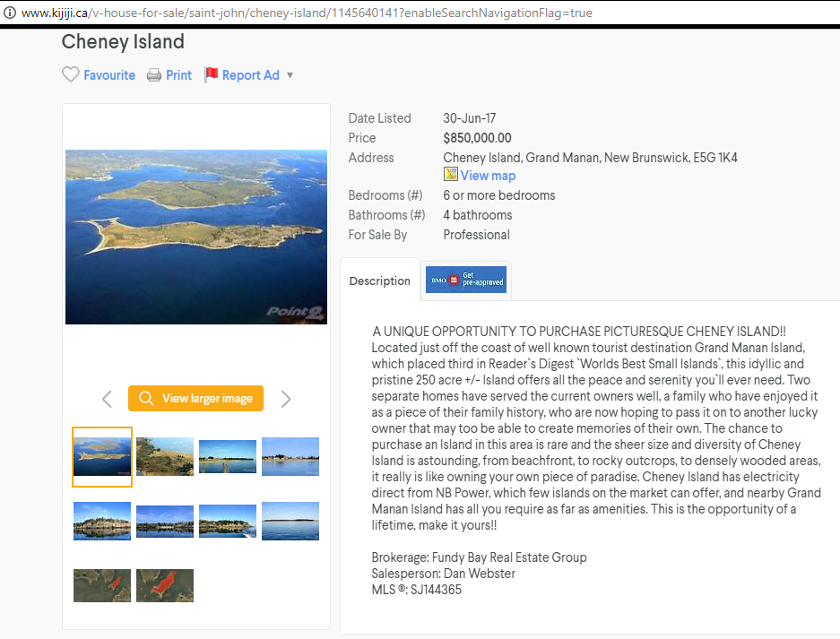The height and width of the screenshot is (639, 840).
Task: Click the Favourite text link
Action: point(108,74)
